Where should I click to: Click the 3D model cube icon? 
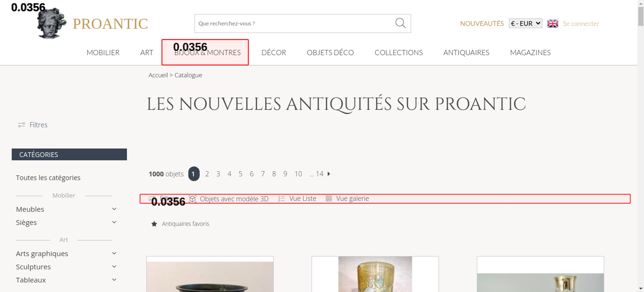point(193,199)
